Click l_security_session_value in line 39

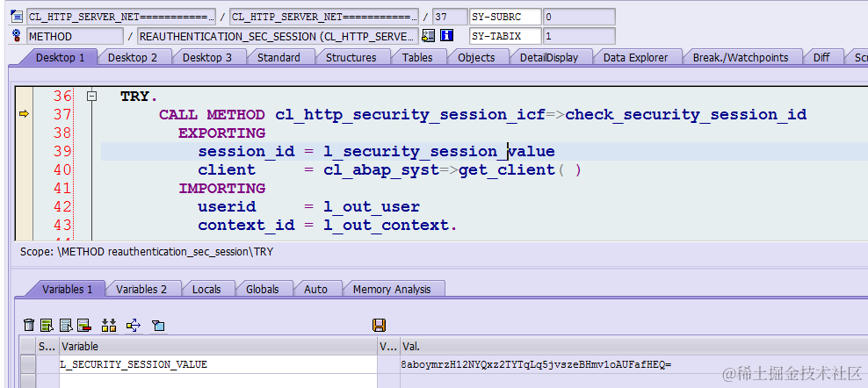pos(439,151)
